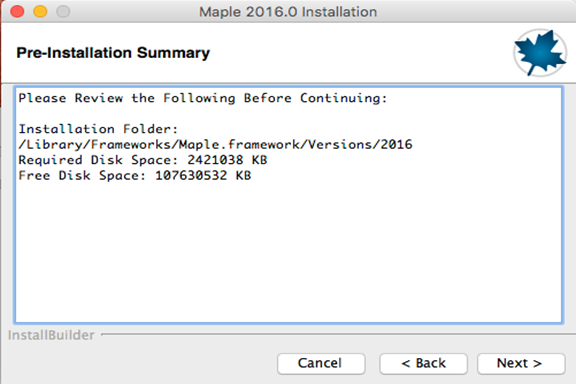Click the 107630532 KB value
576x384 pixels.
pos(203,175)
